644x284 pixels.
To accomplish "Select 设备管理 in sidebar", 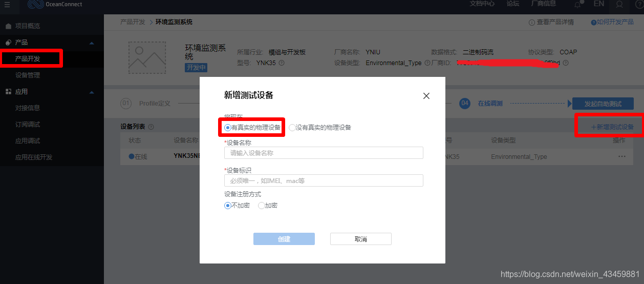I will tap(28, 75).
